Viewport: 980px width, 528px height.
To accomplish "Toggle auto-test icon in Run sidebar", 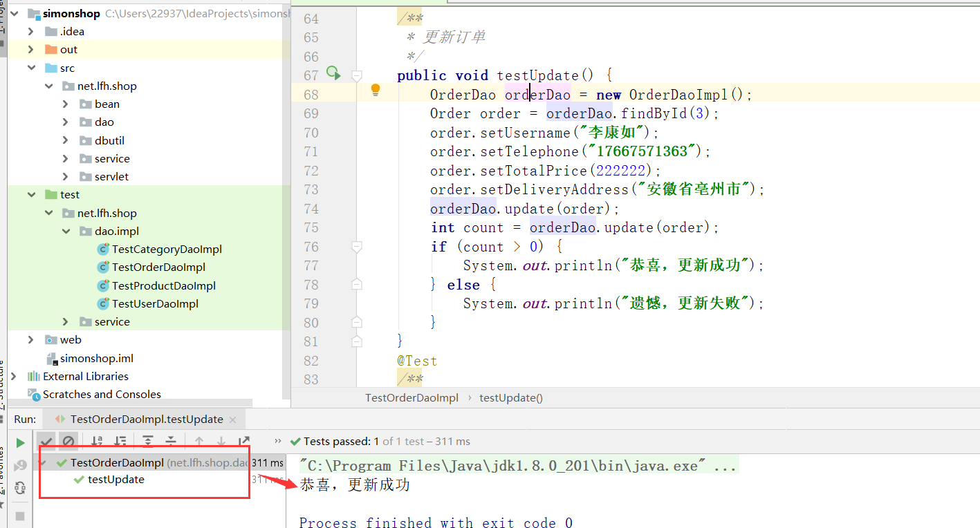I will [20, 488].
